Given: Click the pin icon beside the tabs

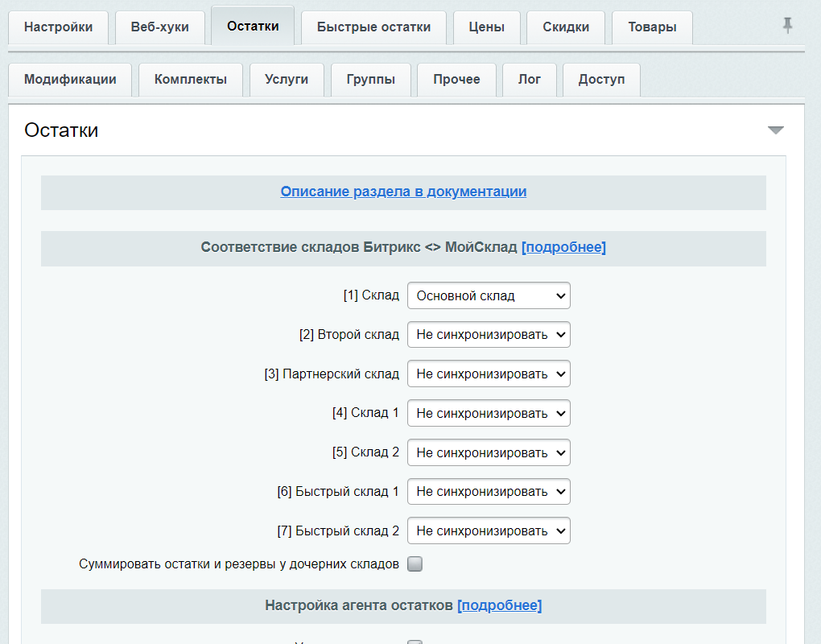Looking at the screenshot, I should click(787, 26).
